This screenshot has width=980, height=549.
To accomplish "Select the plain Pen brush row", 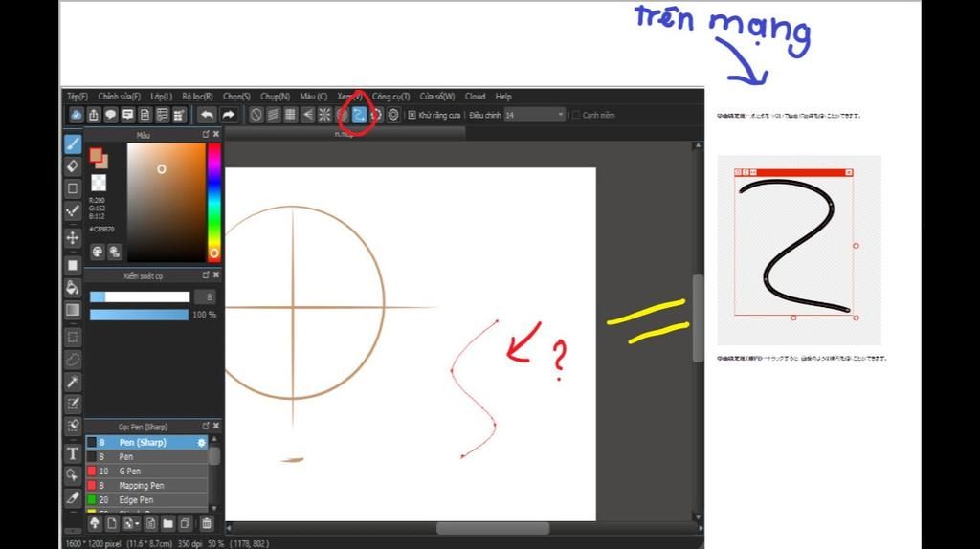I will point(146,456).
